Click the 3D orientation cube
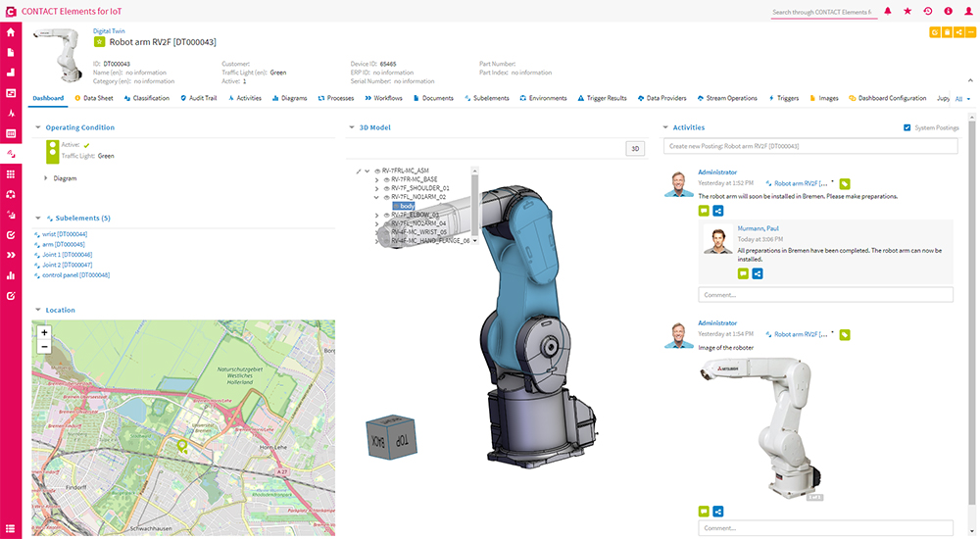This screenshot has width=980, height=539. 388,436
